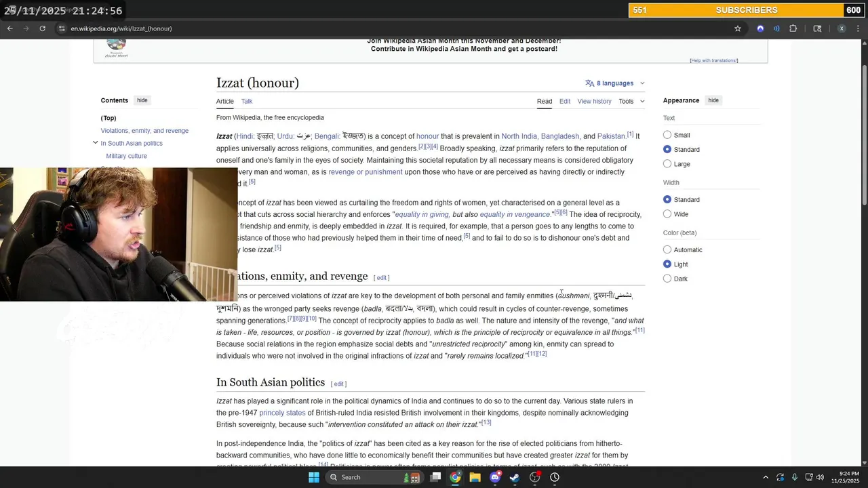The width and height of the screenshot is (868, 488).
Task: Open the 8 languages dropdown
Action: click(x=615, y=83)
